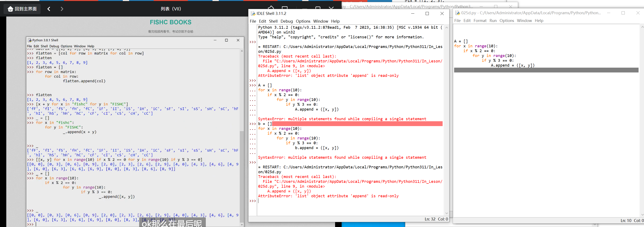Click scroll-up arrow in Python 3.8.1 Shell

(x=241, y=51)
